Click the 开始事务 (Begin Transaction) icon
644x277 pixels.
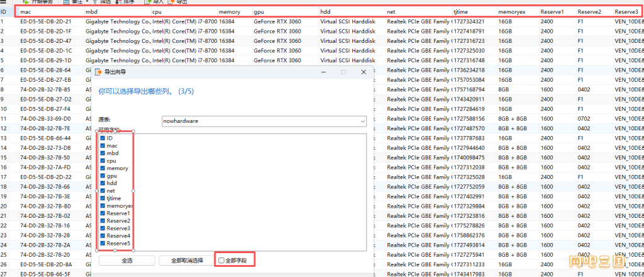26,2
